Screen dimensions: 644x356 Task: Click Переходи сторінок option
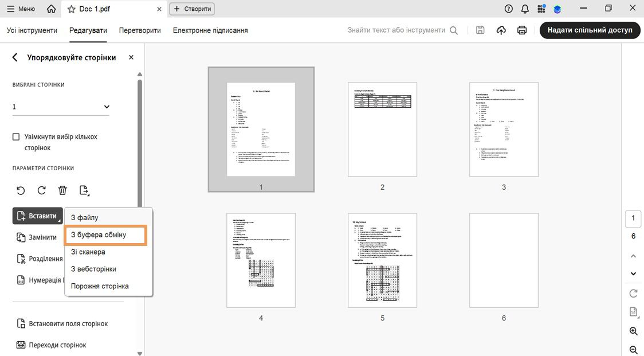(52, 345)
